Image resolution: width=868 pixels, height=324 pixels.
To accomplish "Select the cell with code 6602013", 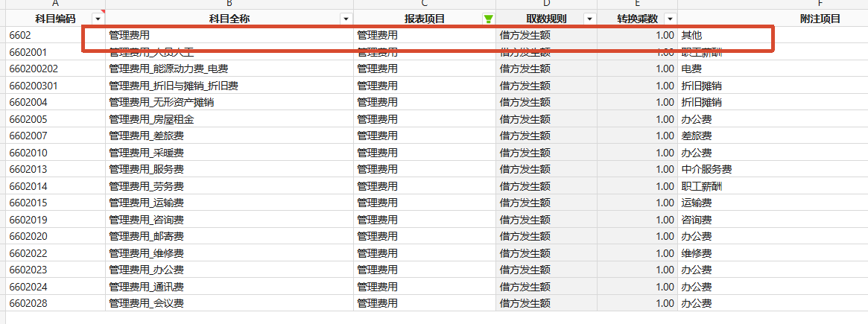I will [x=55, y=170].
